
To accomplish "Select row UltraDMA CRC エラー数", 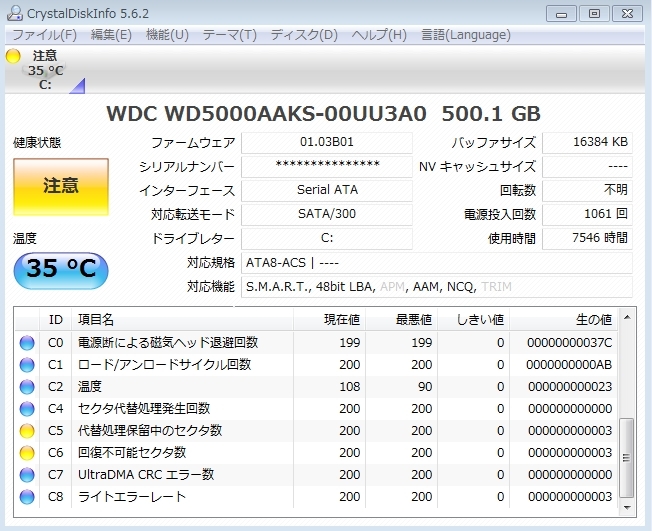I will pyautogui.click(x=316, y=475).
